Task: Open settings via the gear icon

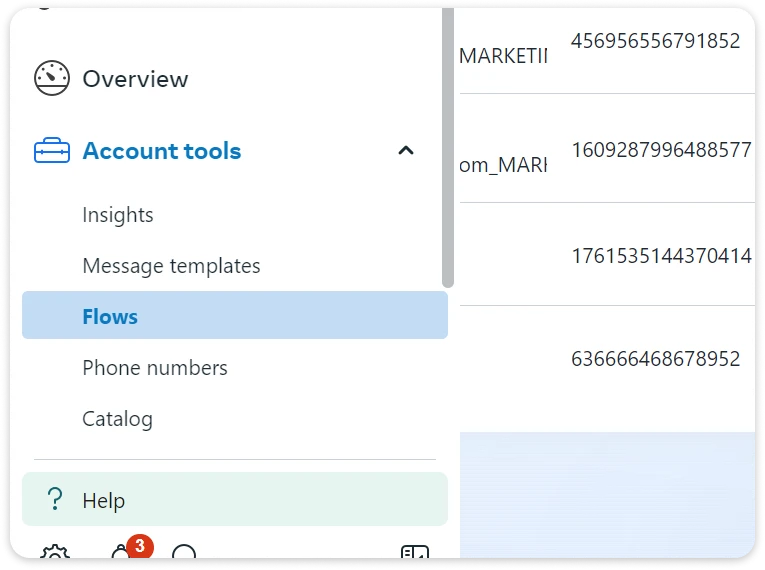Action: [54, 552]
